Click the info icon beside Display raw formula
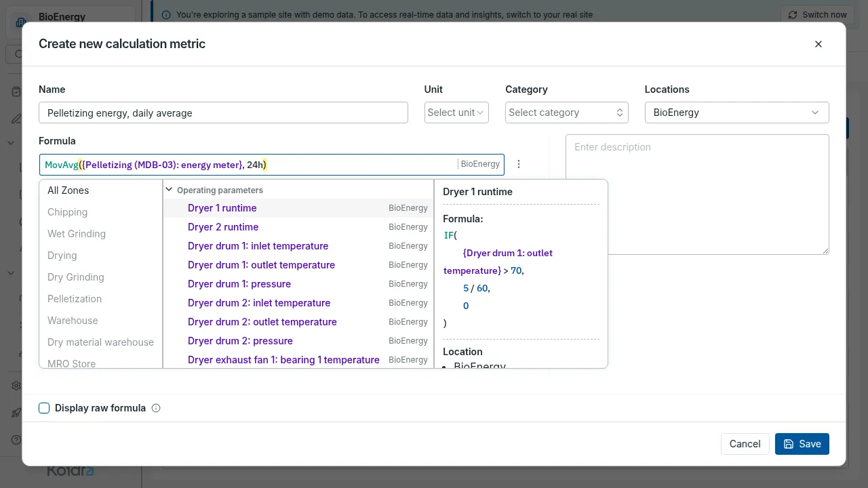This screenshot has height=488, width=868. (156, 408)
